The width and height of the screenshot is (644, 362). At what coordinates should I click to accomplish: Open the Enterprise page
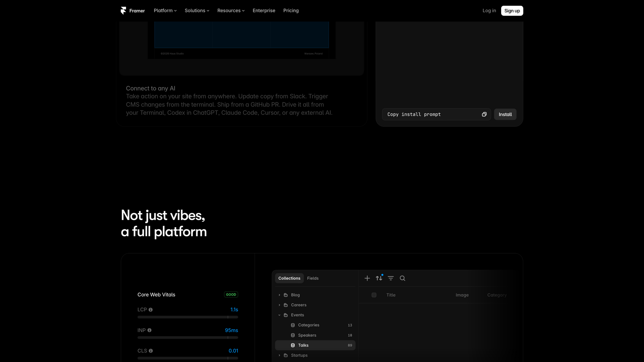click(264, 11)
